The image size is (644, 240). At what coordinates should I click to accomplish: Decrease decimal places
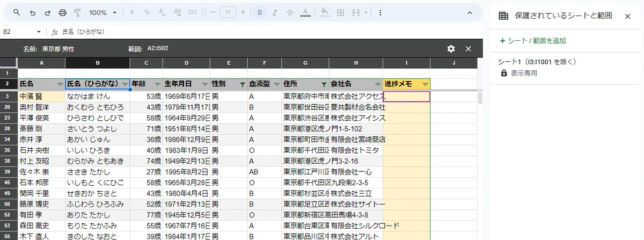pos(163,12)
